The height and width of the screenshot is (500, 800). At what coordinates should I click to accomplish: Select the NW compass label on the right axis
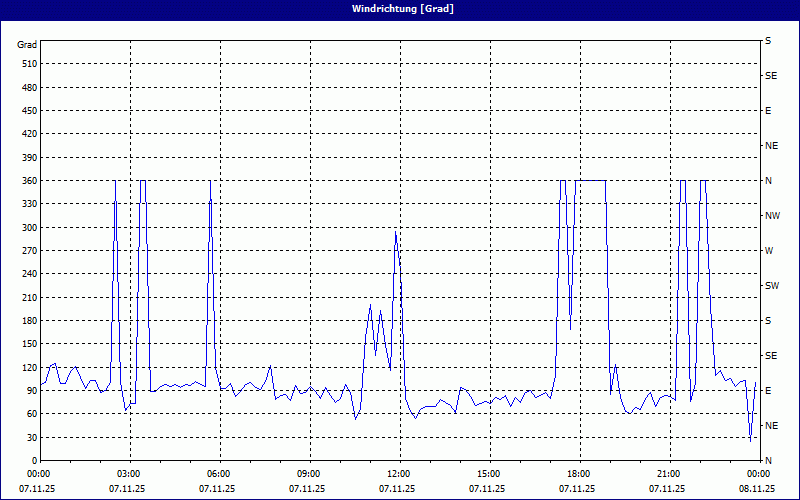coord(772,216)
